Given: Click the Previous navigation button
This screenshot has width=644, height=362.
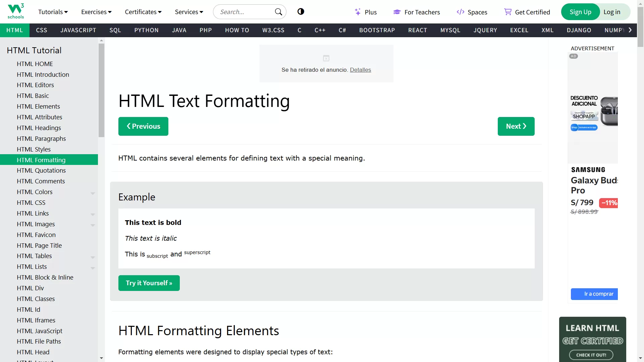Looking at the screenshot, I should pyautogui.click(x=143, y=126).
